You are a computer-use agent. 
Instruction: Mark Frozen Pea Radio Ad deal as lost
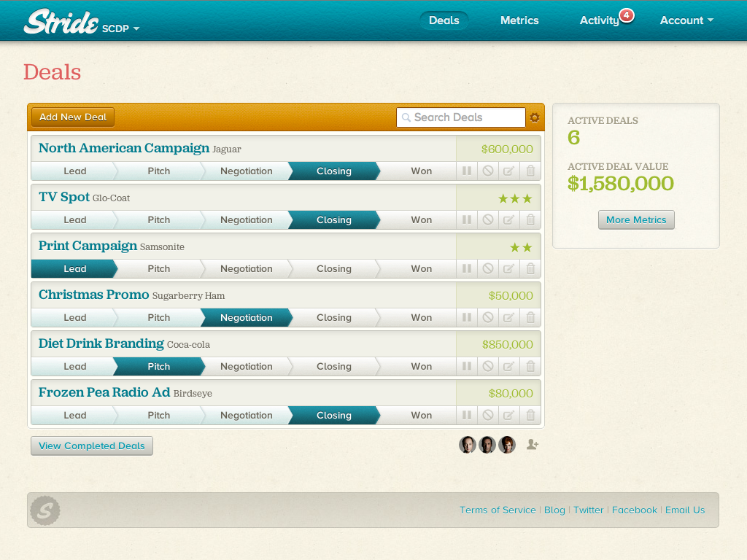pos(488,415)
